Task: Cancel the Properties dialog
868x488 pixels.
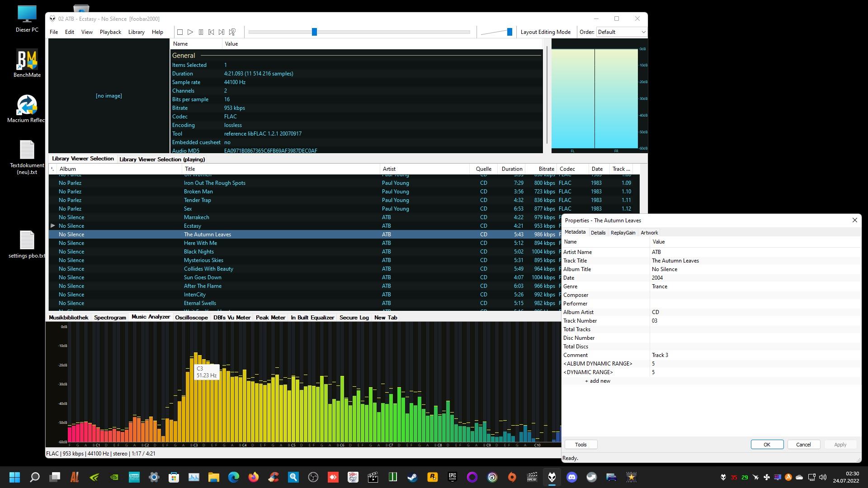Action: [x=803, y=445]
